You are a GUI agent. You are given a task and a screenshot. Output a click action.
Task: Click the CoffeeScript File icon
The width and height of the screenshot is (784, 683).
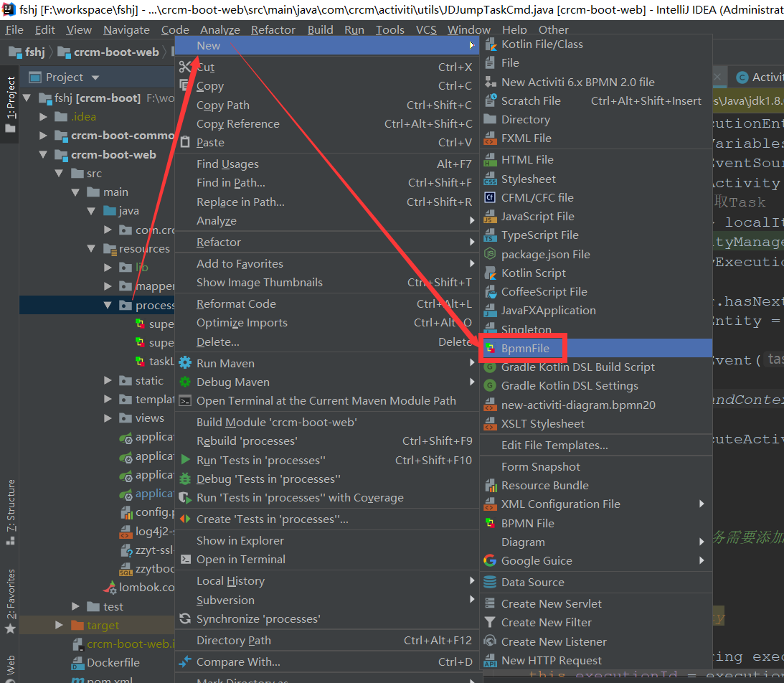(491, 291)
